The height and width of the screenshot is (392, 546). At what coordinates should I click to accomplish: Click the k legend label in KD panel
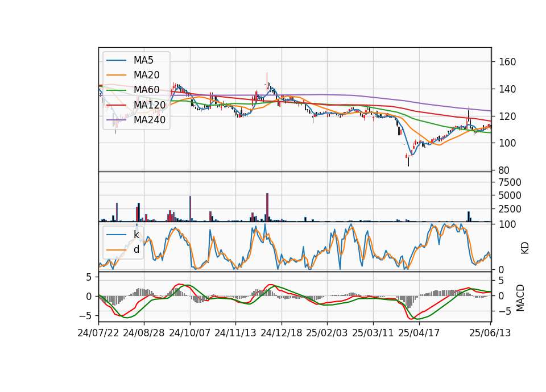[136, 235]
